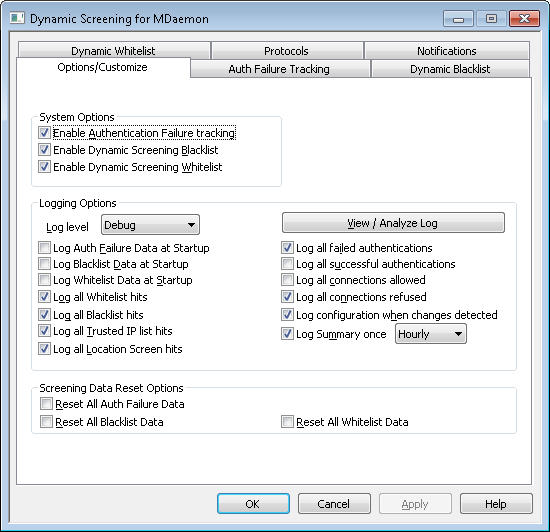This screenshot has width=550, height=532.
Task: Click the Cancel button
Action: pyautogui.click(x=334, y=504)
